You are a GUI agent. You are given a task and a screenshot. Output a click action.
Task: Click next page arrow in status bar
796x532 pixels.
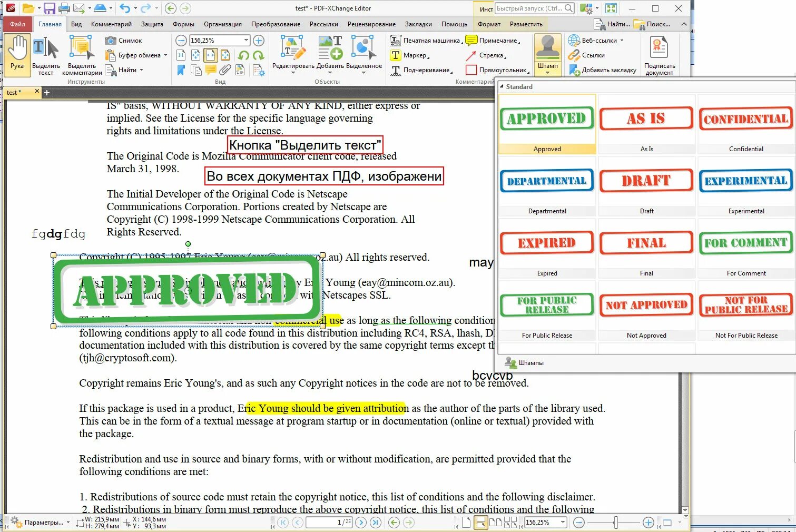tap(361, 523)
